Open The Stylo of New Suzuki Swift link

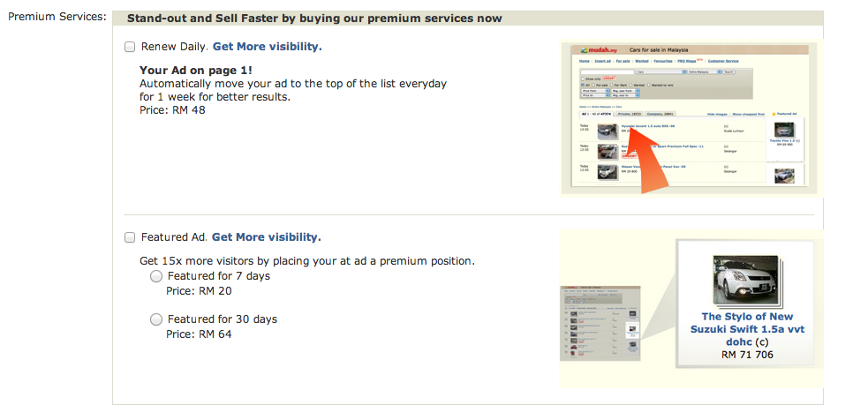(x=747, y=329)
